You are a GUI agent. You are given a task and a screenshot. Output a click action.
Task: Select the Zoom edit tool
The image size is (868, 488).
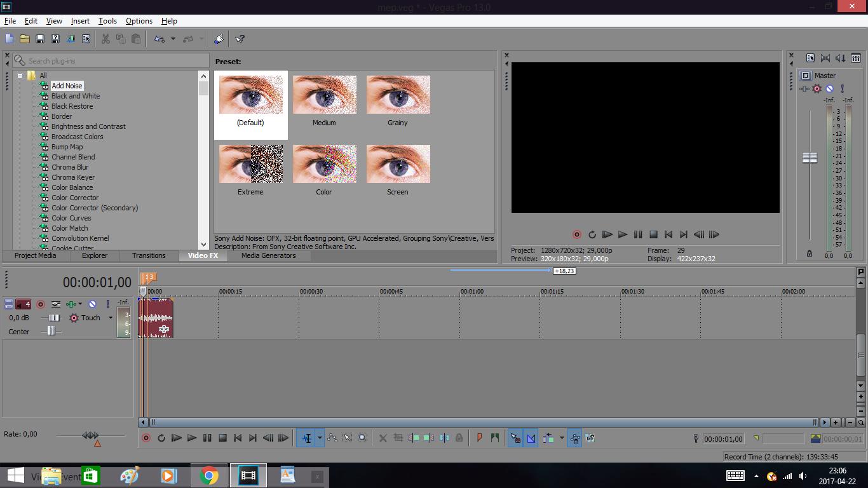[x=362, y=438]
